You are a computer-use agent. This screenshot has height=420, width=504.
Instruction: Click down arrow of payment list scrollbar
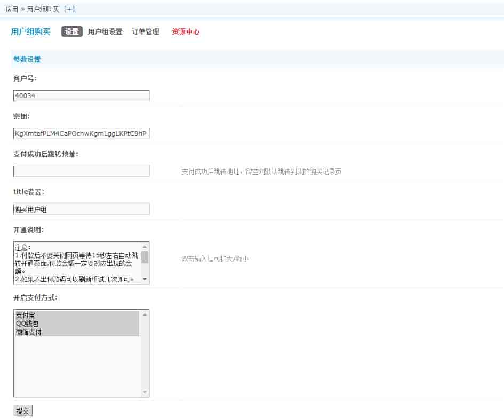click(x=145, y=393)
